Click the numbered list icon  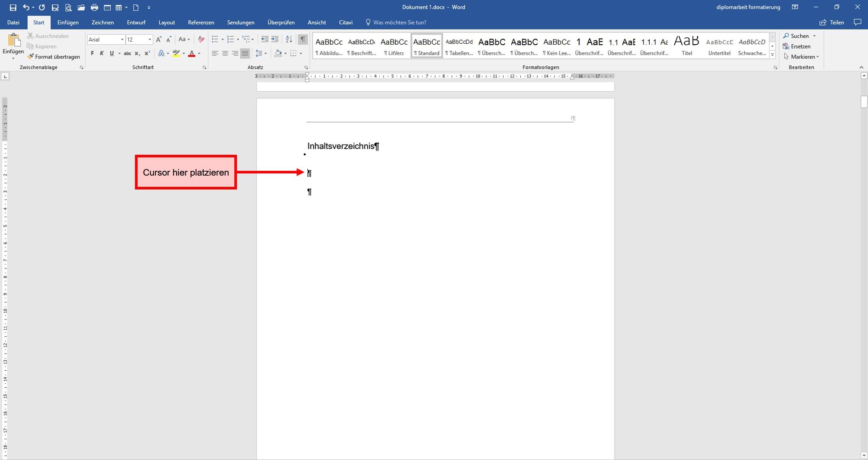pos(230,39)
